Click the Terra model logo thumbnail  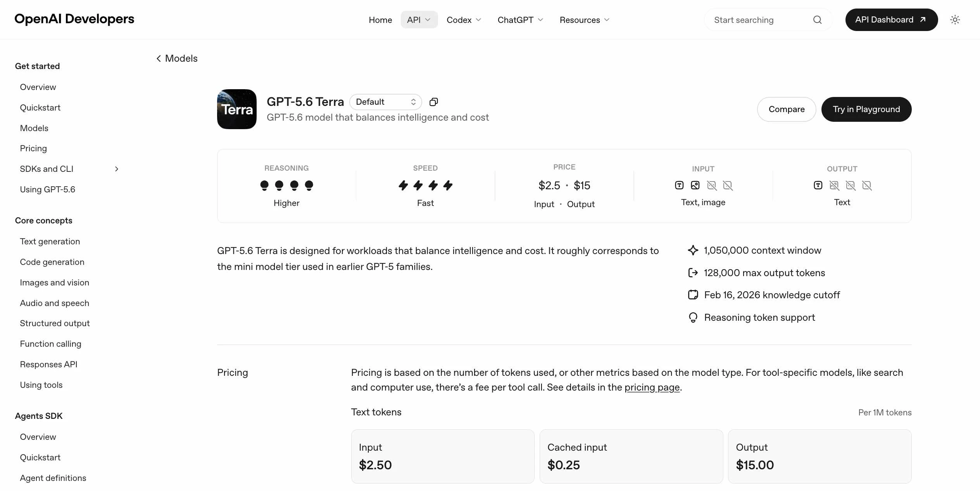pyautogui.click(x=237, y=109)
